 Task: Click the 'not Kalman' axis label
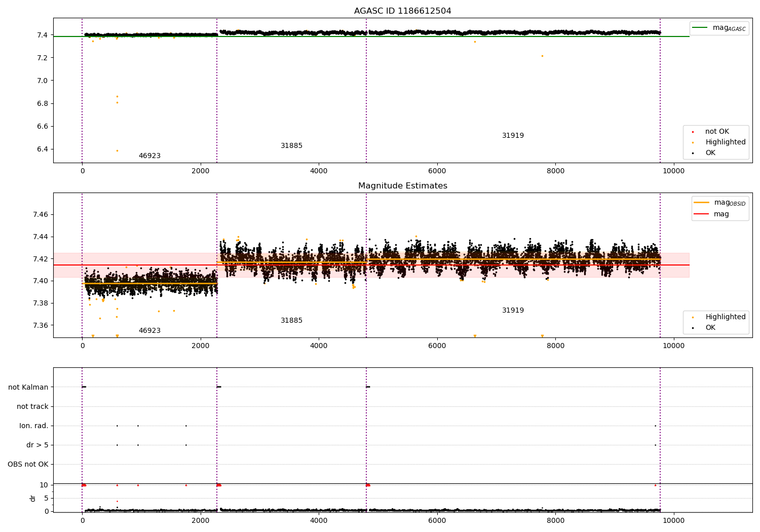coord(28,388)
